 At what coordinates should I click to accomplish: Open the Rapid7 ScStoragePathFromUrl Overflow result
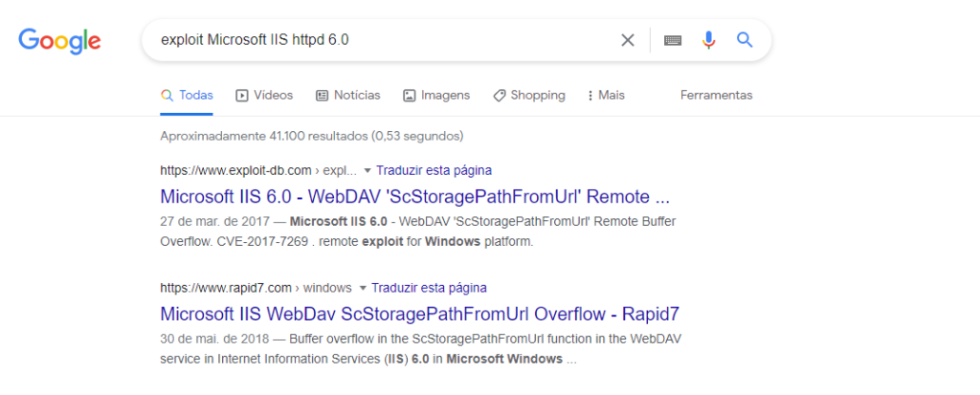point(419,315)
